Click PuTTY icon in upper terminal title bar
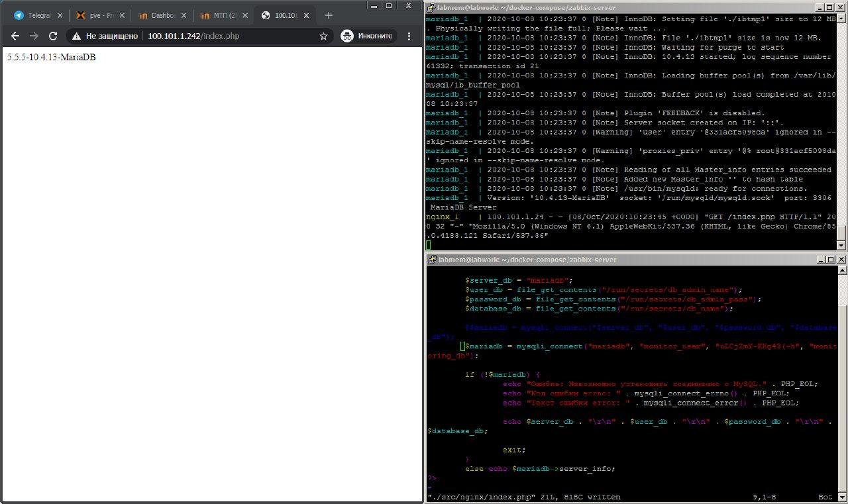This screenshot has height=504, width=848. (431, 7)
